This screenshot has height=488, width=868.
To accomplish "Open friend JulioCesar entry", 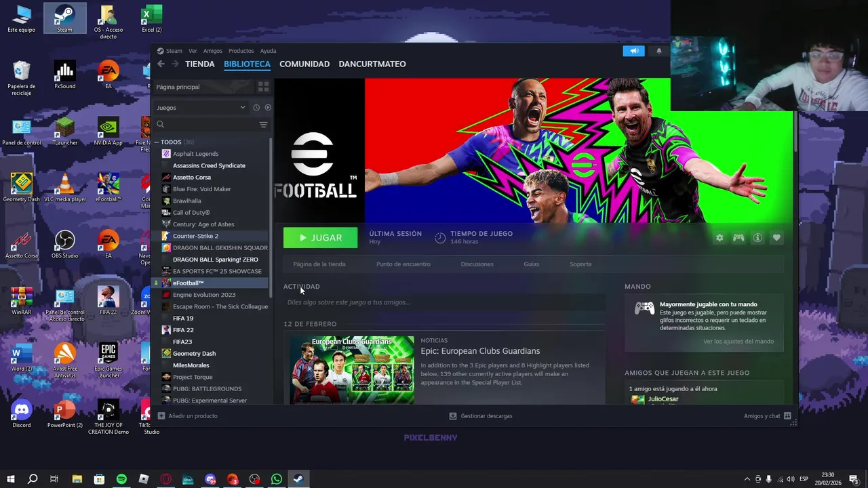I will (x=663, y=399).
